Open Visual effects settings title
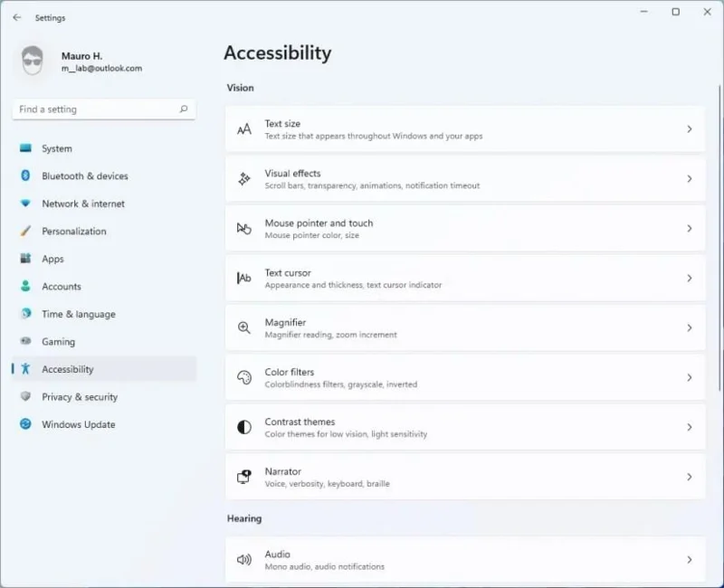Screen dimensions: 724x588 click(292, 173)
